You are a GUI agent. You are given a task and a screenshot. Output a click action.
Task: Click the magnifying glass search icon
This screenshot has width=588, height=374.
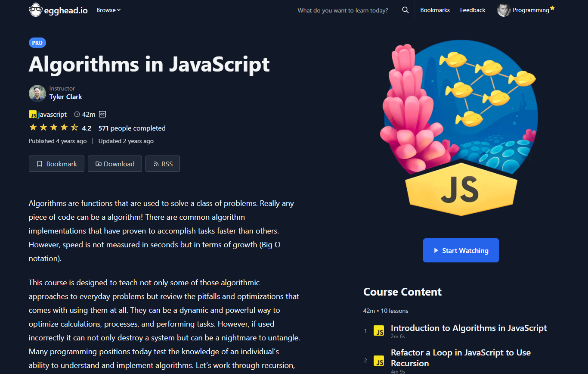pyautogui.click(x=405, y=10)
